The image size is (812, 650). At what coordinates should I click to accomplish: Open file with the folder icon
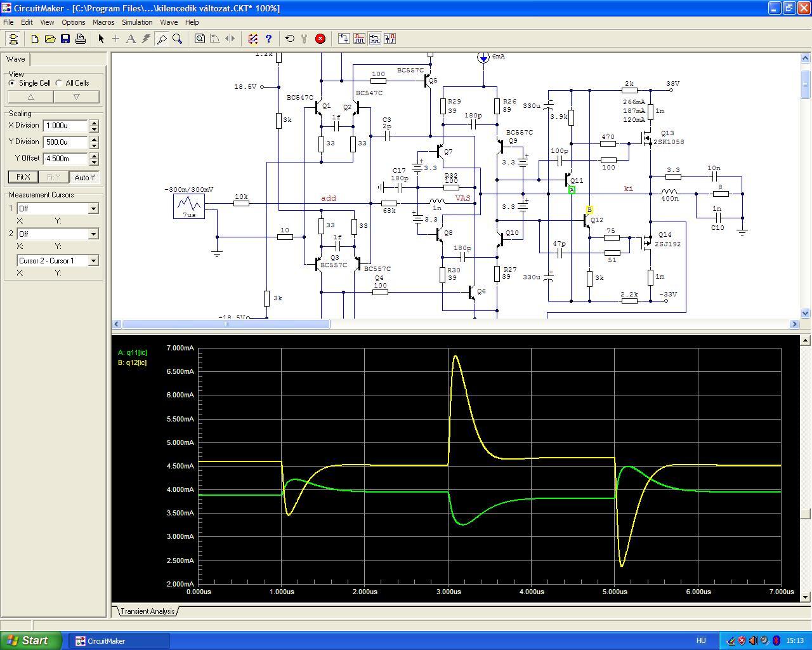[x=50, y=39]
